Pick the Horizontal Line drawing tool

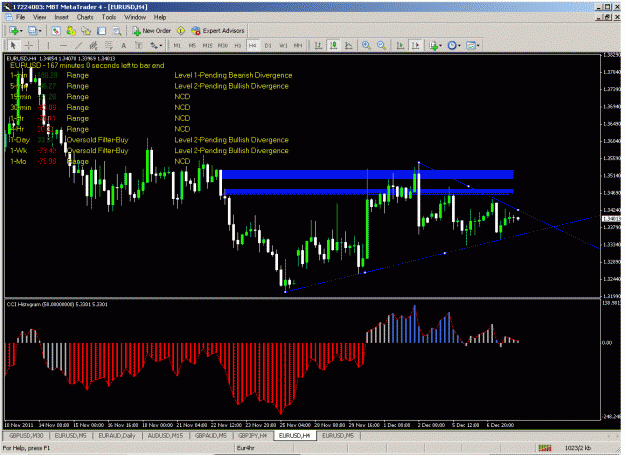tap(63, 45)
